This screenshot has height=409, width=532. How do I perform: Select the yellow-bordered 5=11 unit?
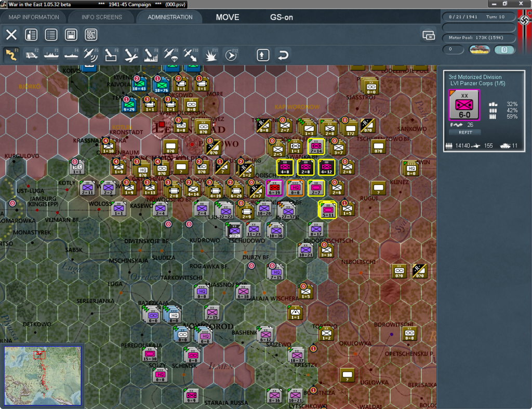point(328,210)
